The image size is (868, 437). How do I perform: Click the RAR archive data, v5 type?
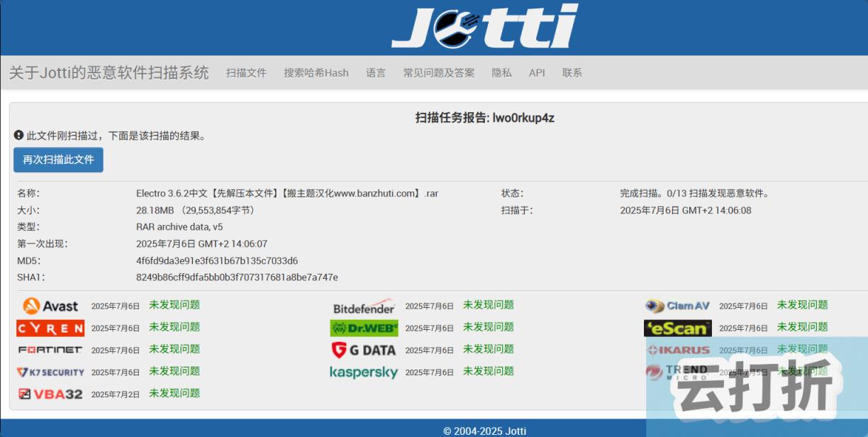(179, 226)
